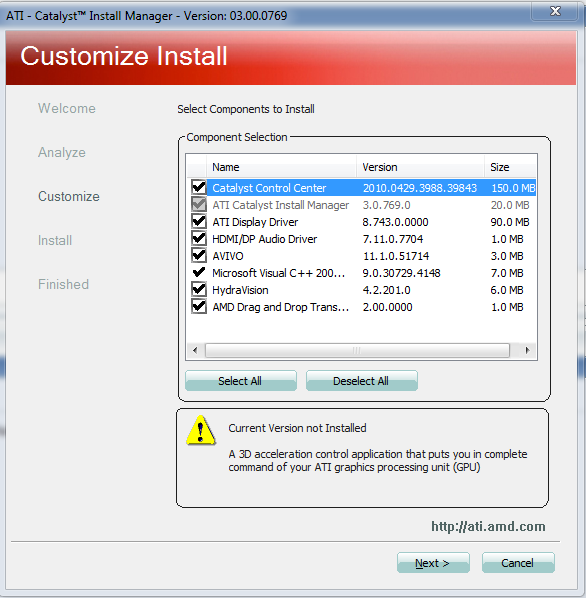The image size is (586, 598).
Task: Sort by the Size column header
Action: coord(511,167)
